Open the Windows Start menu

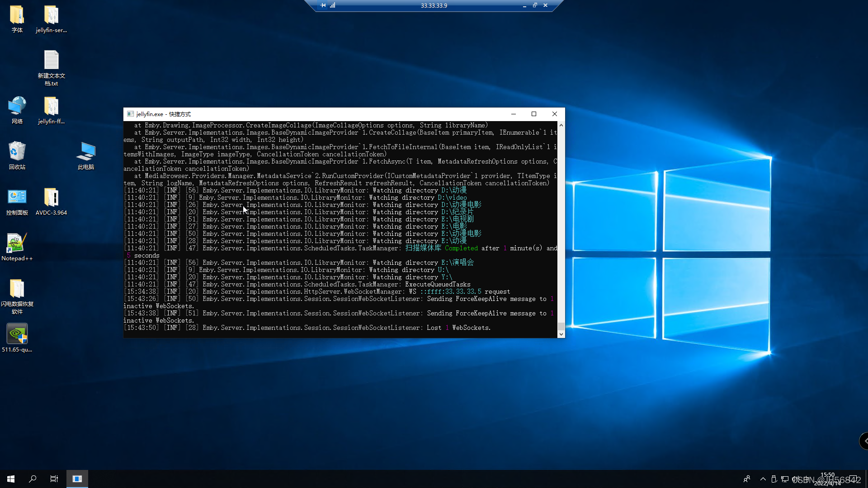11,479
